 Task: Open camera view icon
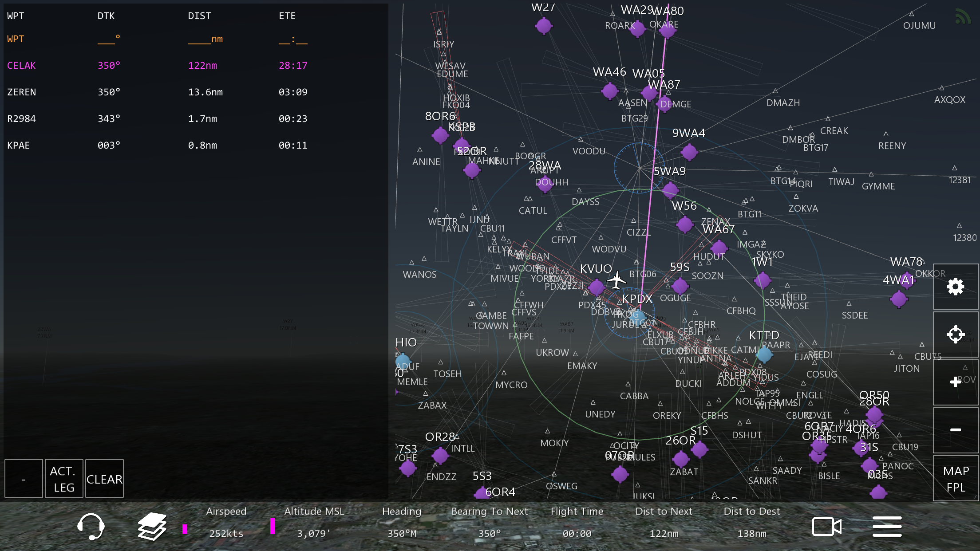826,527
